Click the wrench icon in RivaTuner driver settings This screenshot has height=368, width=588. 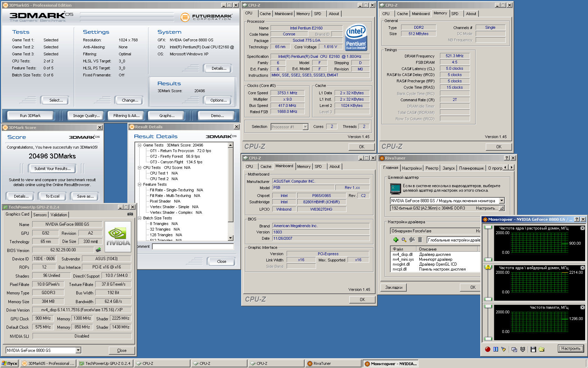412,240
